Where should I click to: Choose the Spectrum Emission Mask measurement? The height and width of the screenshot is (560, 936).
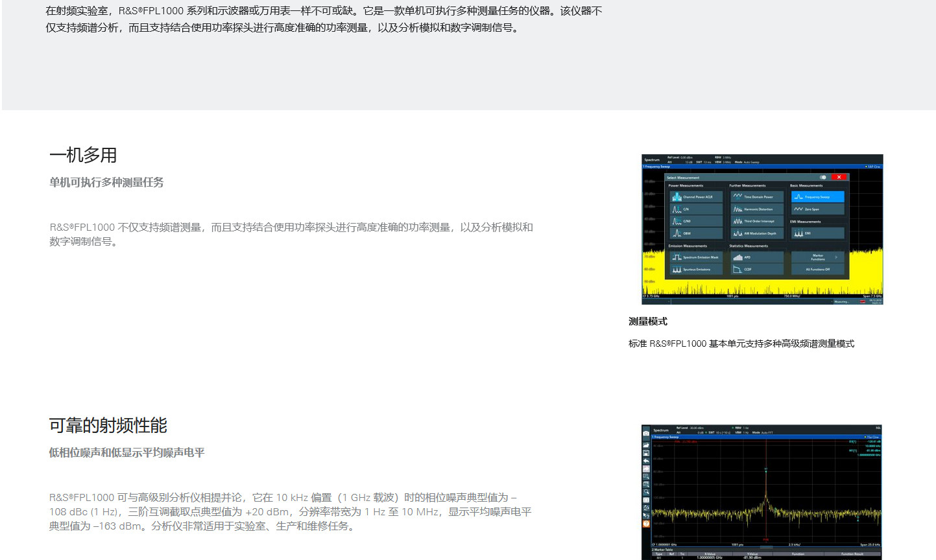pos(695,257)
